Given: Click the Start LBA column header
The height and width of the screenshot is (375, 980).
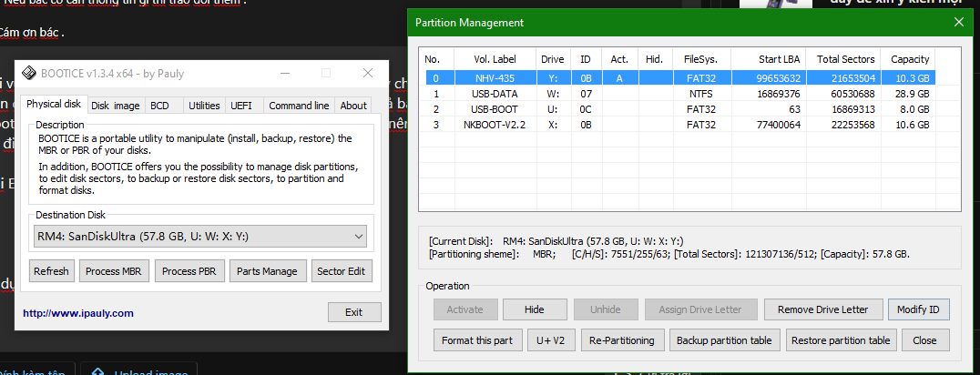Looking at the screenshot, I should click(768, 59).
